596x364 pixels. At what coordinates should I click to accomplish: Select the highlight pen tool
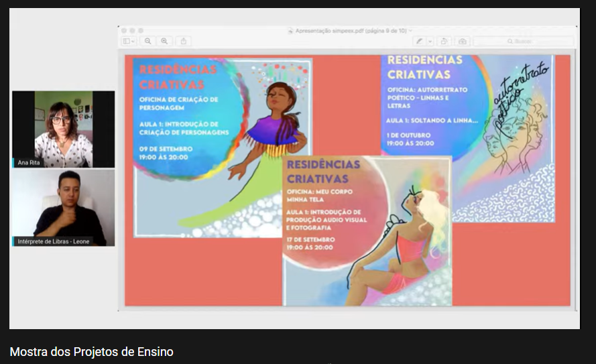419,41
